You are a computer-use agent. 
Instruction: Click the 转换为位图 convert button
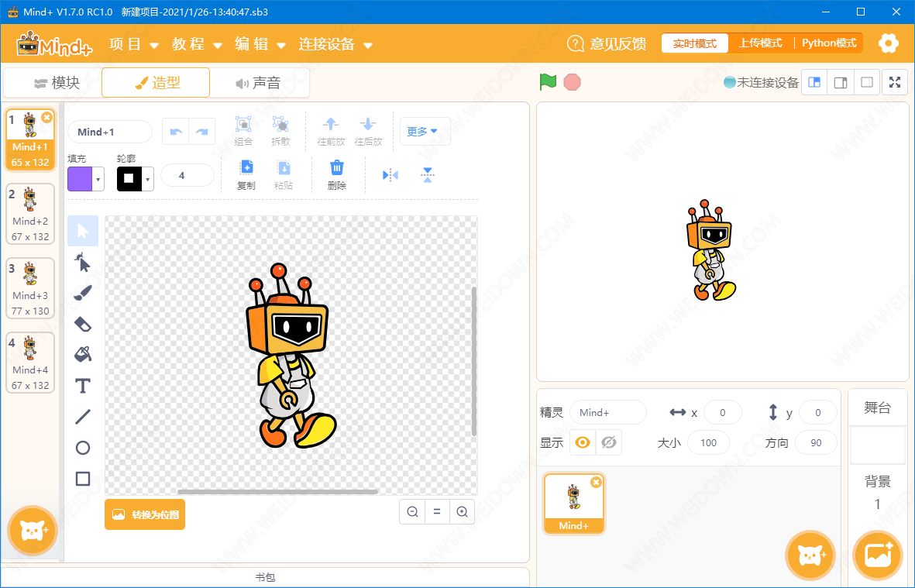(145, 514)
